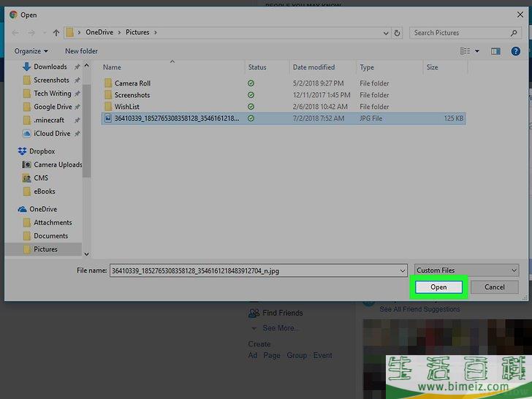Screen dimensions: 532x399
Task: Select iCloud Drive in sidebar
Action: [x=52, y=133]
